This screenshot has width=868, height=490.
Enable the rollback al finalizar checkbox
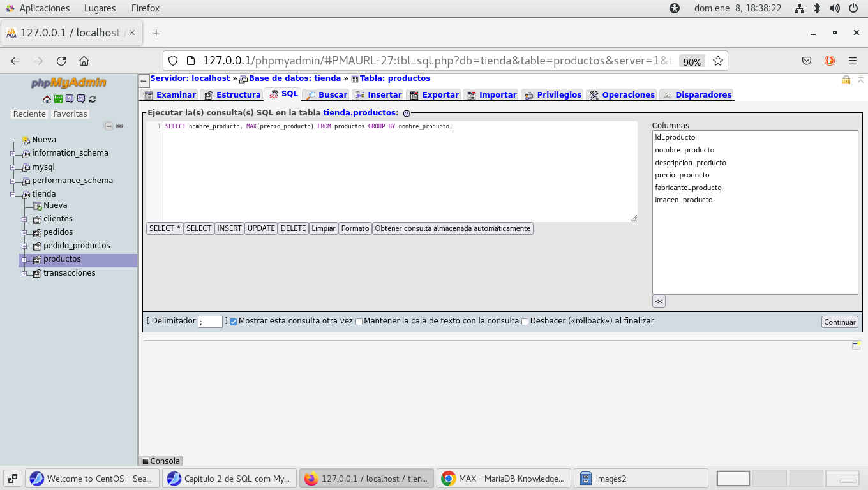click(x=525, y=322)
